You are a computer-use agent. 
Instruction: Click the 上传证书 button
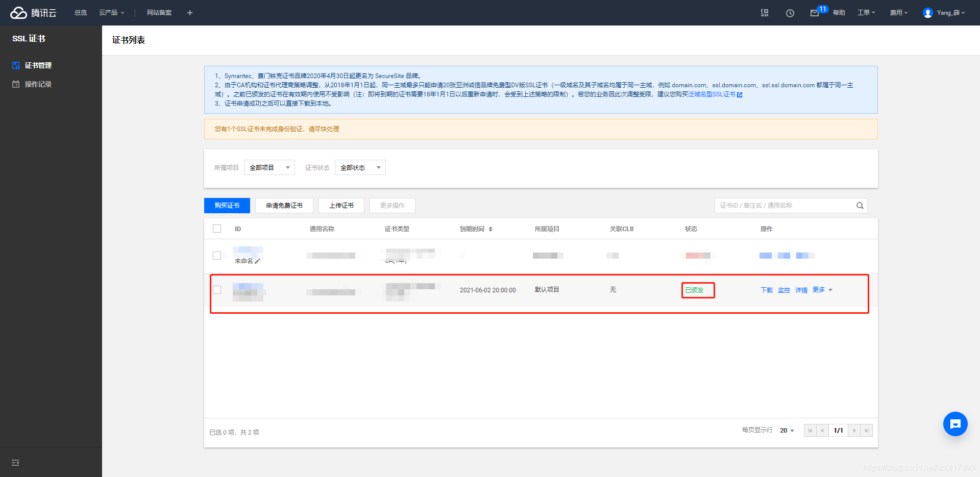[x=341, y=206]
